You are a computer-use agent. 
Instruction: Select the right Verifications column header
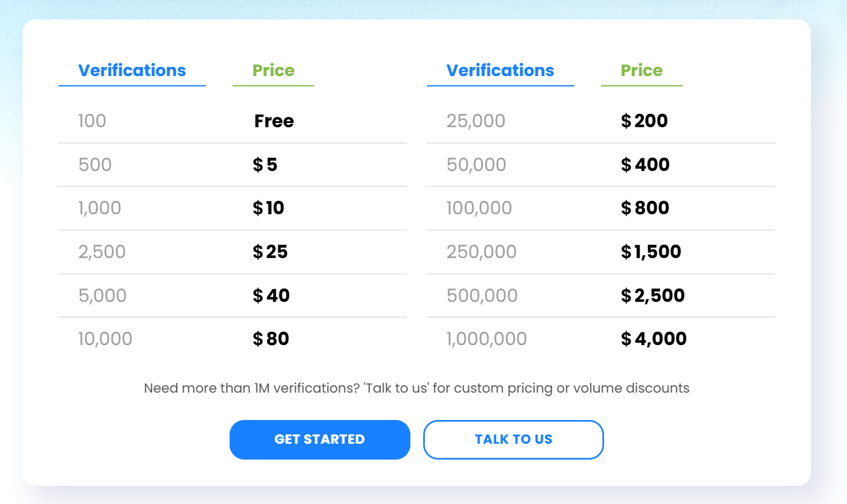tap(500, 71)
